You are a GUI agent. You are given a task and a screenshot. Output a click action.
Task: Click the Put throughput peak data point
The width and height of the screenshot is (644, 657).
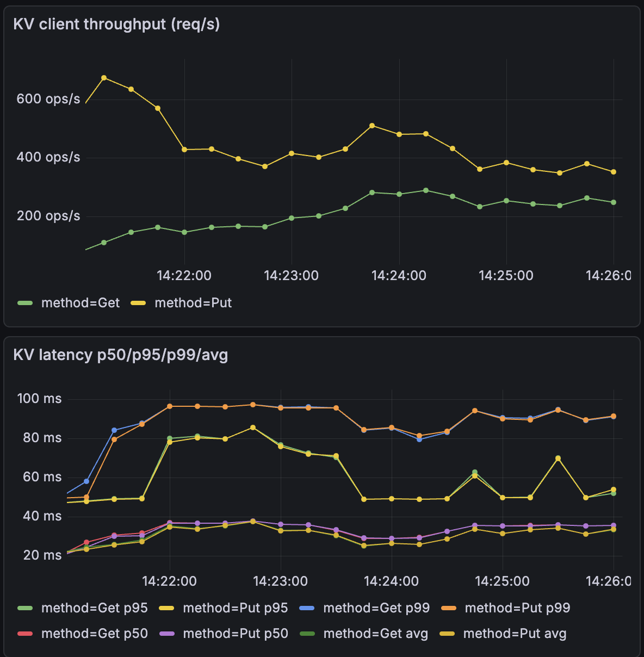tap(104, 78)
